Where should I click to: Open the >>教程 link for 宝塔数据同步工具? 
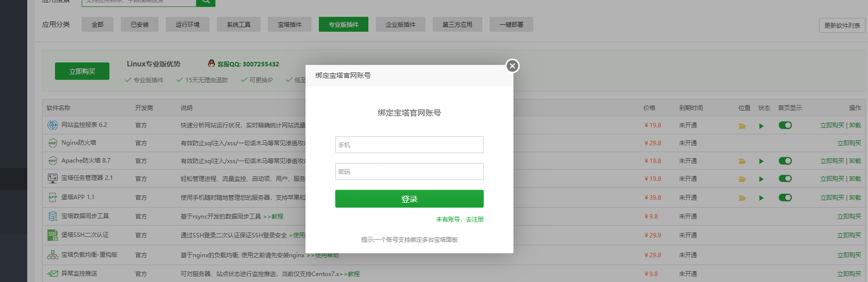(273, 216)
